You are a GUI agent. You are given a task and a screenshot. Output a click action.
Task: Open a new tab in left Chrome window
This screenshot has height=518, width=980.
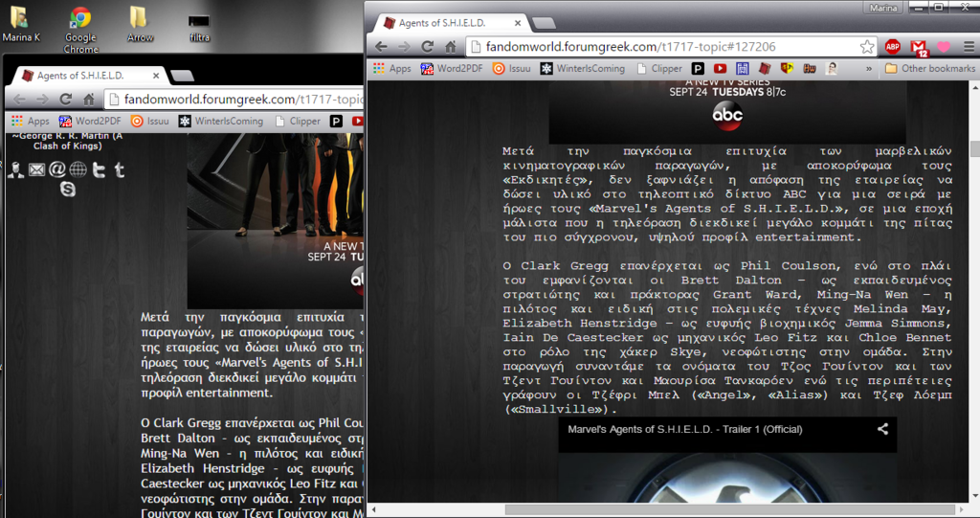pos(183,76)
